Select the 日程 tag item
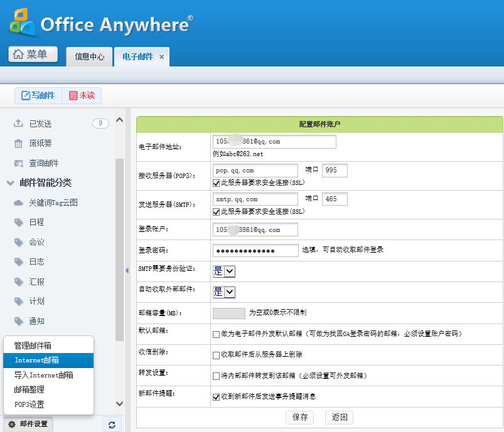Image resolution: width=504 pixels, height=432 pixels. (36, 222)
